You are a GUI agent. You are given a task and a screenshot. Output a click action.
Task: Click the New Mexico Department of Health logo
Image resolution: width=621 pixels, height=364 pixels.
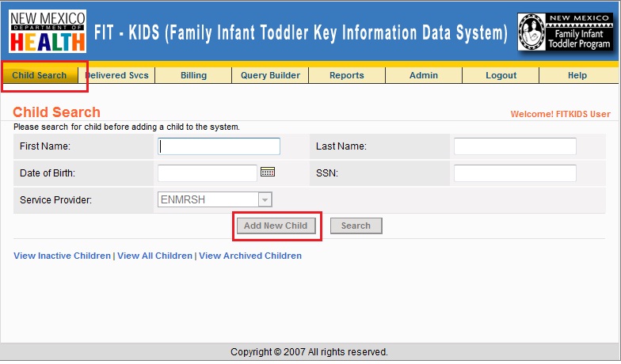[x=48, y=32]
